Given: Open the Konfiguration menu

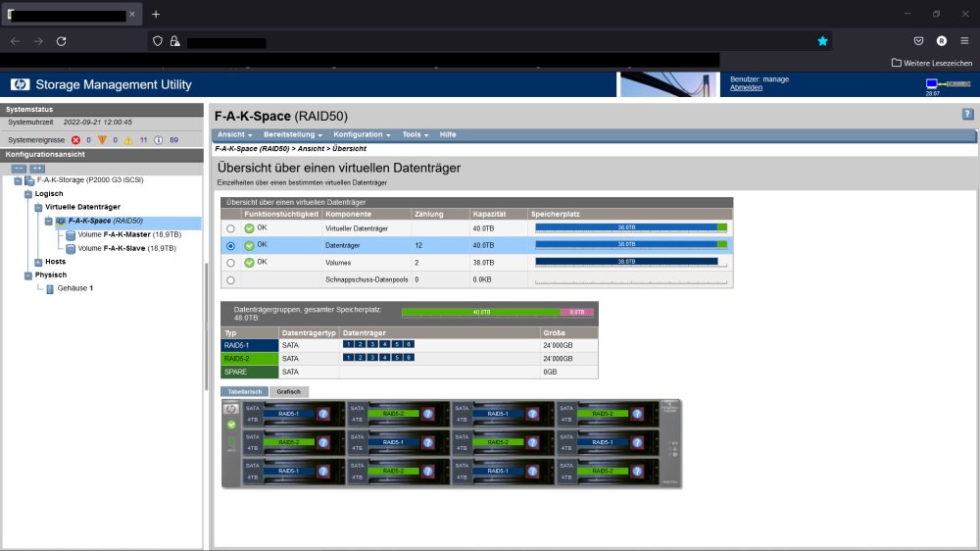Looking at the screenshot, I should [x=362, y=134].
